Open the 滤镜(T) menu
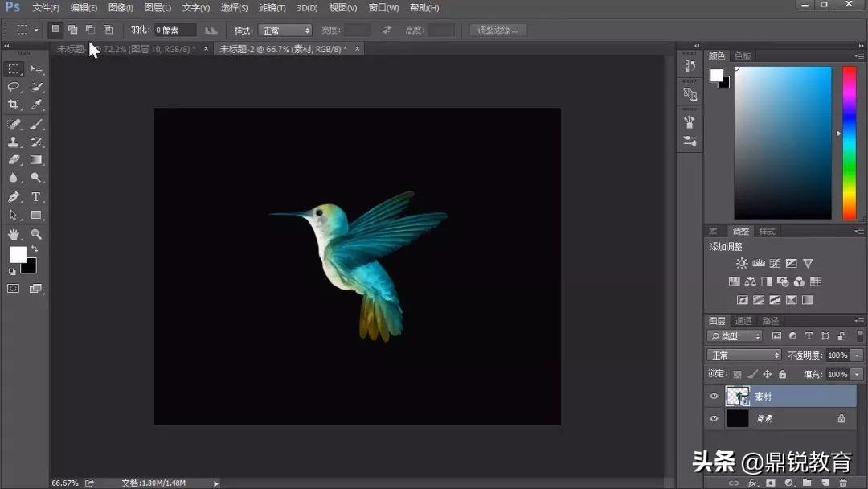Viewport: 868px width, 489px height. (x=272, y=8)
